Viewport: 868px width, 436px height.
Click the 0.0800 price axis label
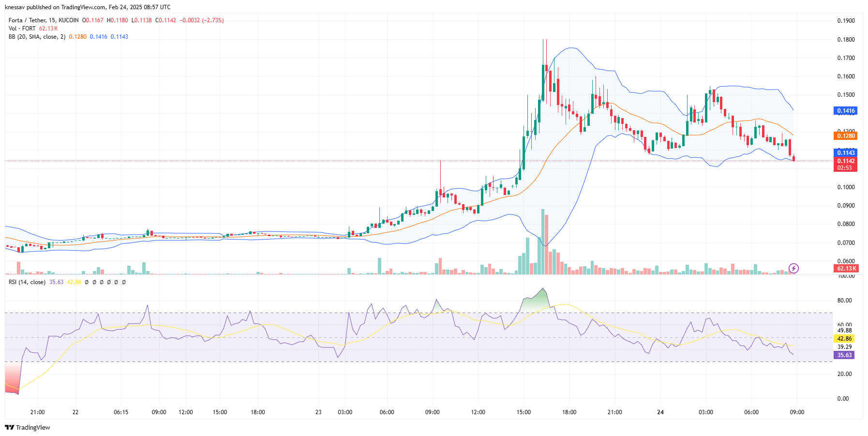[x=846, y=224]
